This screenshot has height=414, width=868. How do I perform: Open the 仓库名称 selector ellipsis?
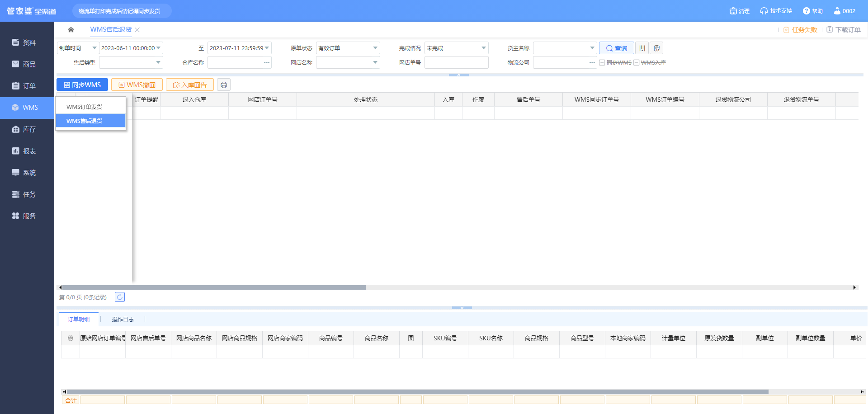[267, 63]
